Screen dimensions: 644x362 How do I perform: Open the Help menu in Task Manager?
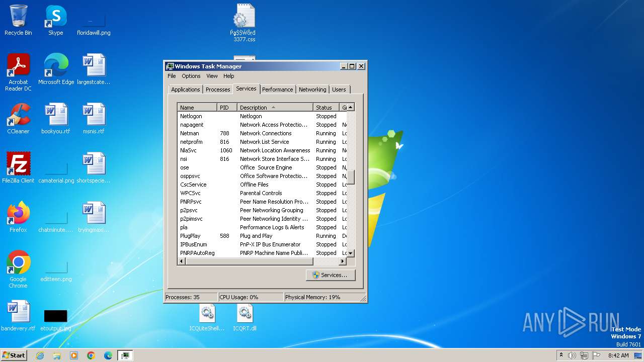point(229,76)
